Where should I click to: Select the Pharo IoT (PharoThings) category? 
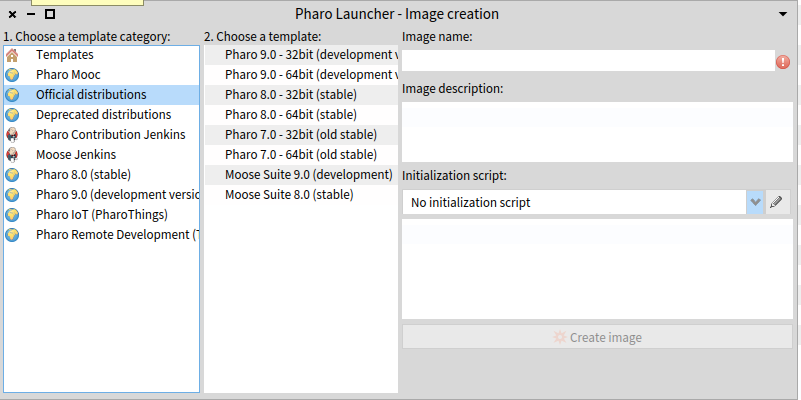coord(101,215)
